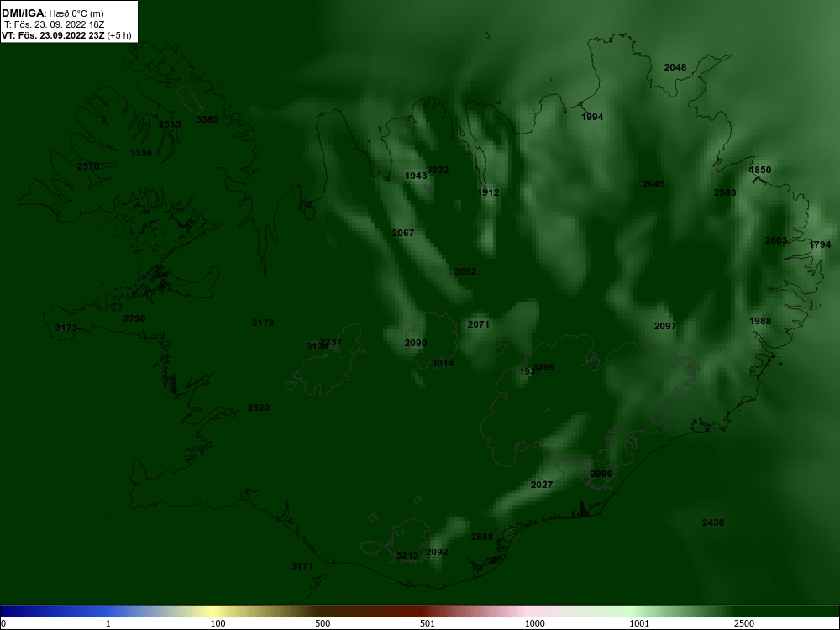The height and width of the screenshot is (630, 840).
Task: Click the map value 2798
Action: tap(134, 318)
